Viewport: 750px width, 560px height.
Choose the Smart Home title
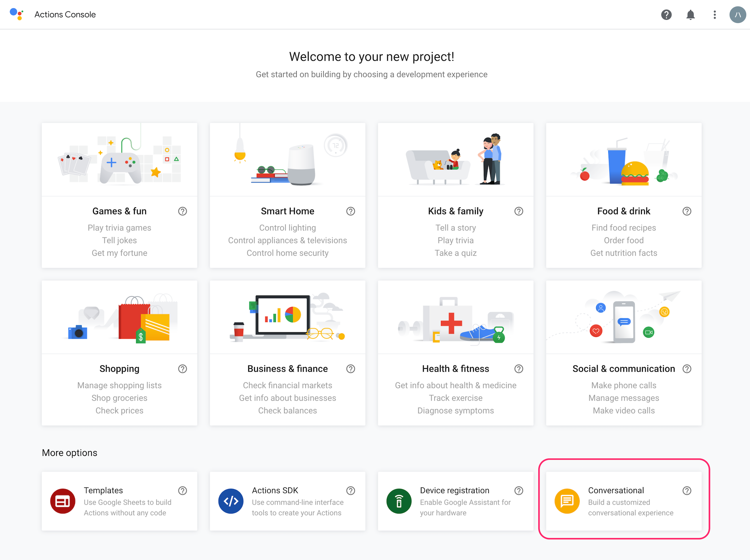(287, 211)
